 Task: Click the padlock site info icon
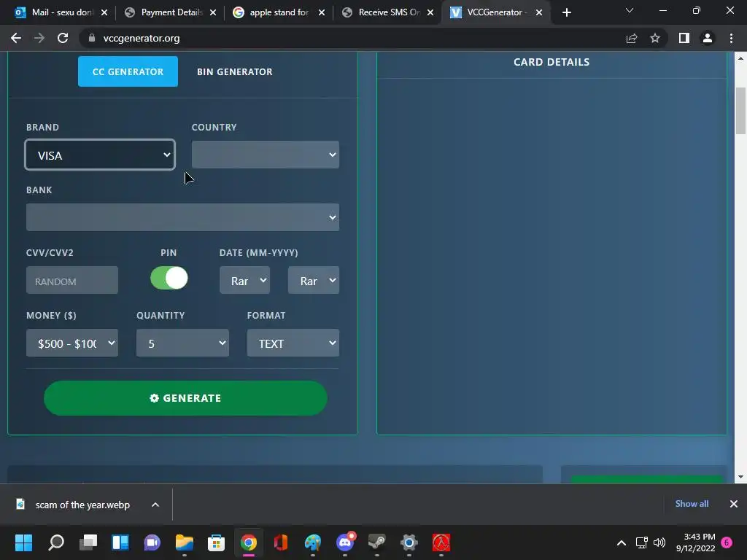pyautogui.click(x=91, y=38)
